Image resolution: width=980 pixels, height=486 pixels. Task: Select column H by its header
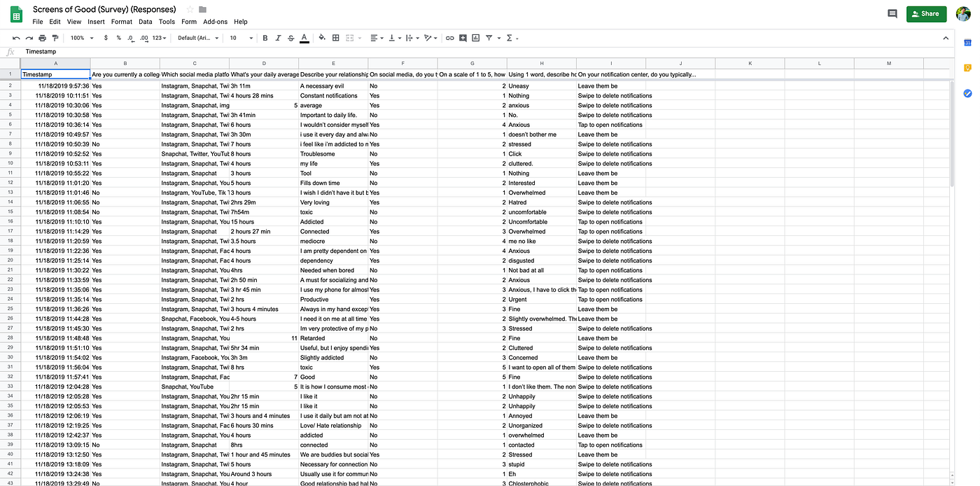(x=541, y=64)
